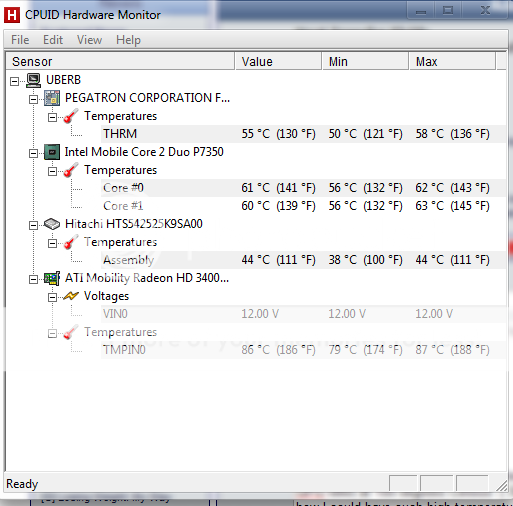
Task: Select the Core #0 sensor row
Action: [303, 188]
